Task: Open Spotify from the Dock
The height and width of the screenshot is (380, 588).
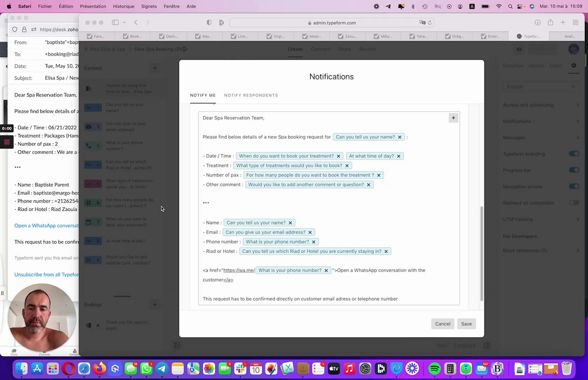Action: tap(435, 369)
